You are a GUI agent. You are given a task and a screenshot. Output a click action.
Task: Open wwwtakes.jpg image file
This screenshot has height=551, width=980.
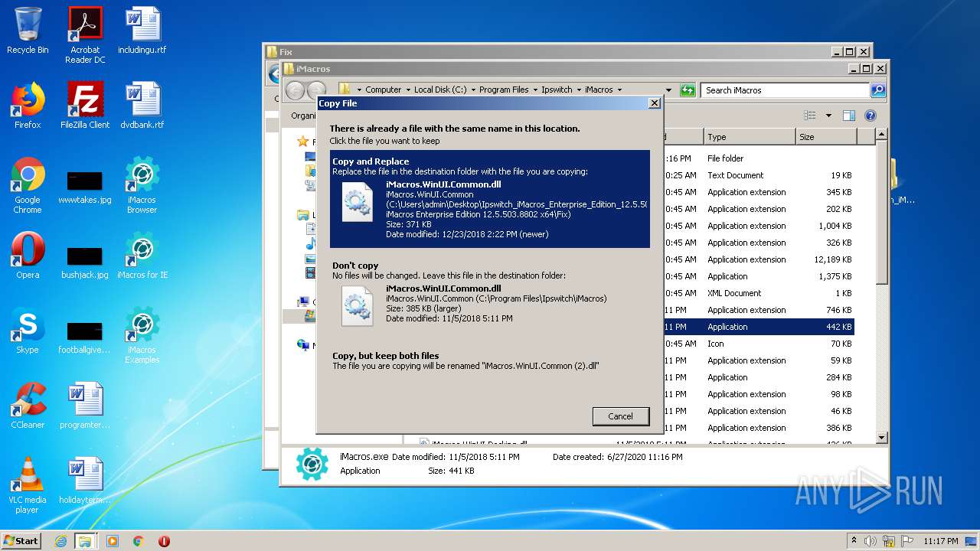pos(85,186)
